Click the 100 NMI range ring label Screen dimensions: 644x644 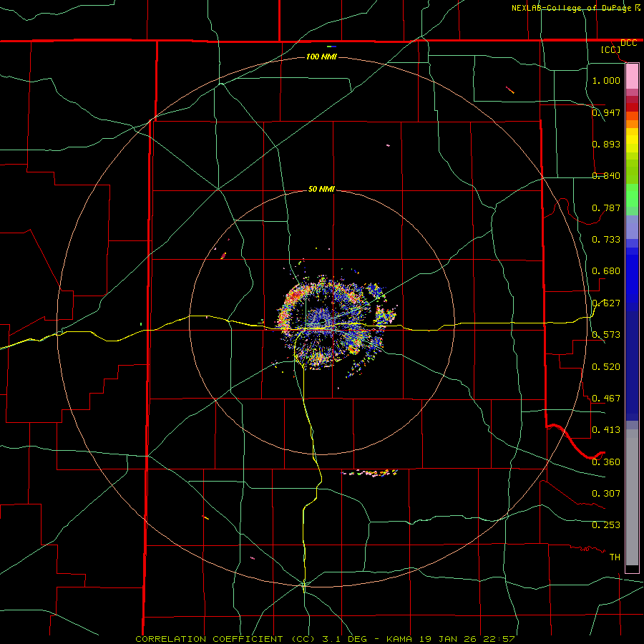coord(321,57)
